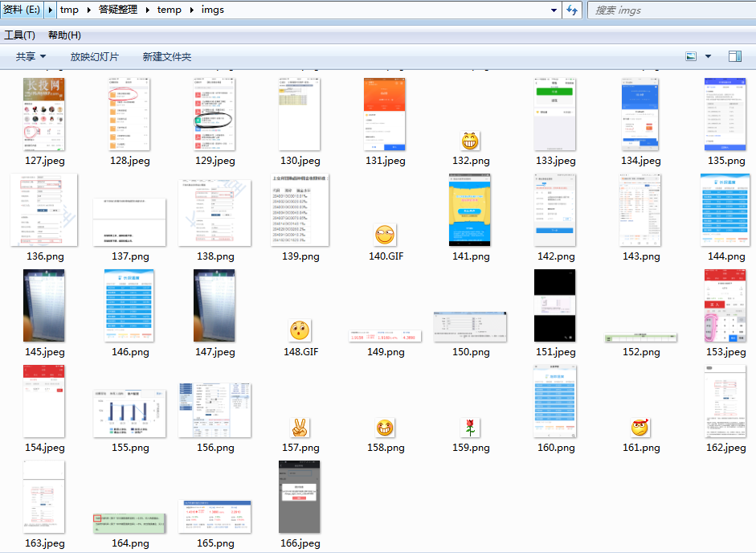
Task: Toggle the preview pane icon
Action: coord(735,56)
